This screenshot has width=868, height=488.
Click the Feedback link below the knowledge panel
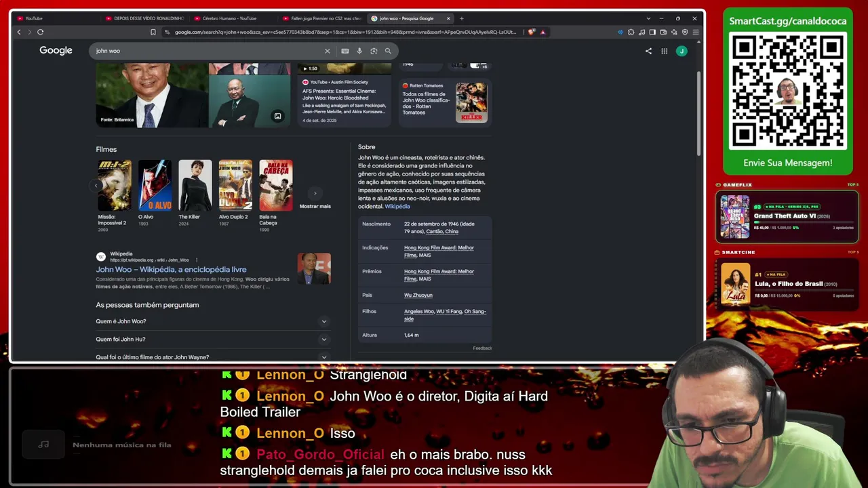pos(482,348)
